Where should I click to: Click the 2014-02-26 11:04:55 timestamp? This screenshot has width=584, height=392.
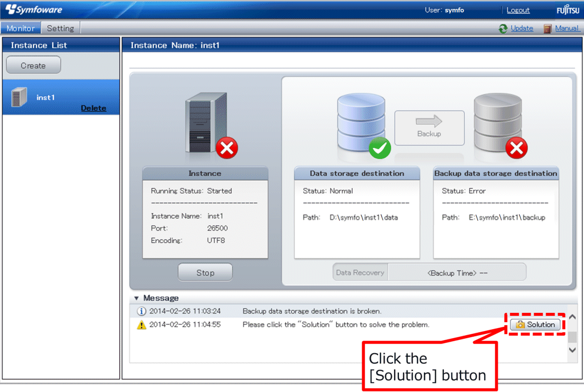point(185,325)
